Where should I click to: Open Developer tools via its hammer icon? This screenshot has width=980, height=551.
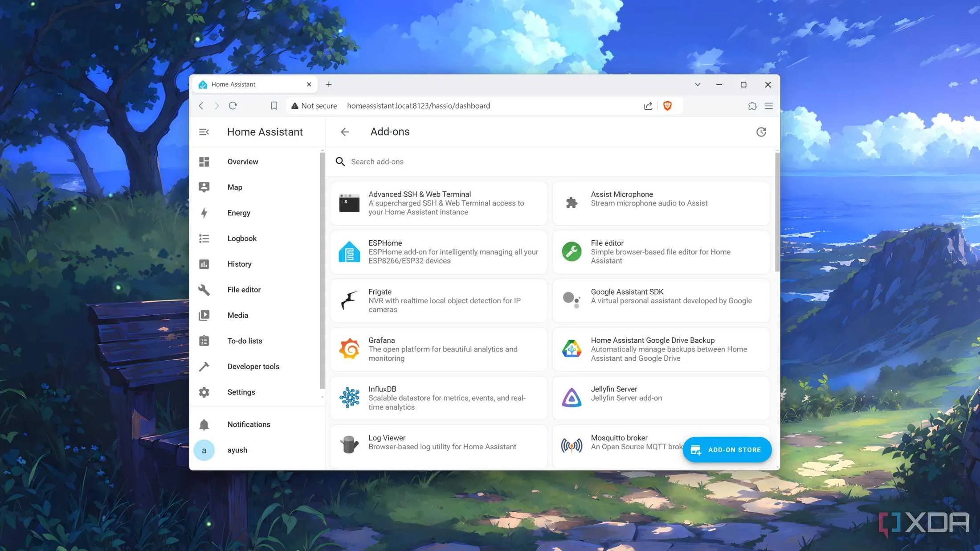[204, 366]
